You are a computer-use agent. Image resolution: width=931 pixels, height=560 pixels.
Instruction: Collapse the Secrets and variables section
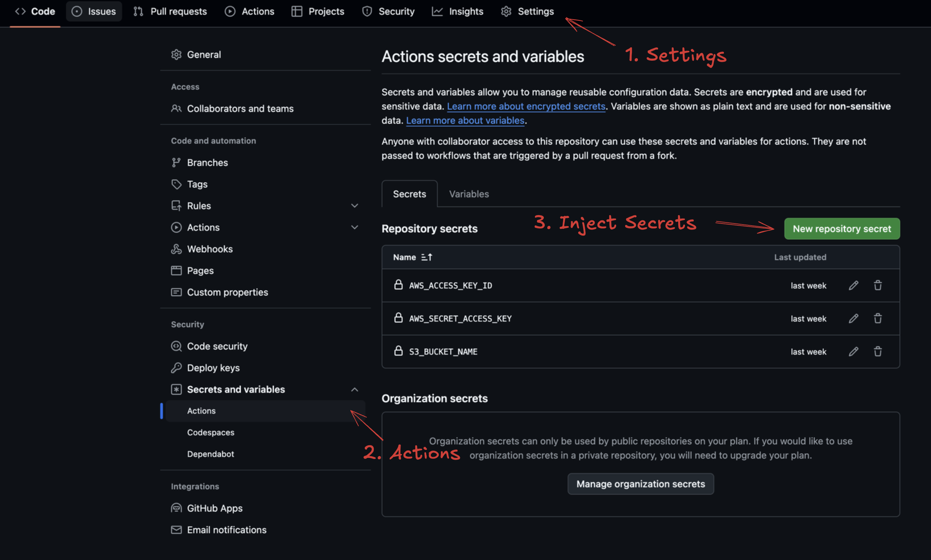(354, 389)
